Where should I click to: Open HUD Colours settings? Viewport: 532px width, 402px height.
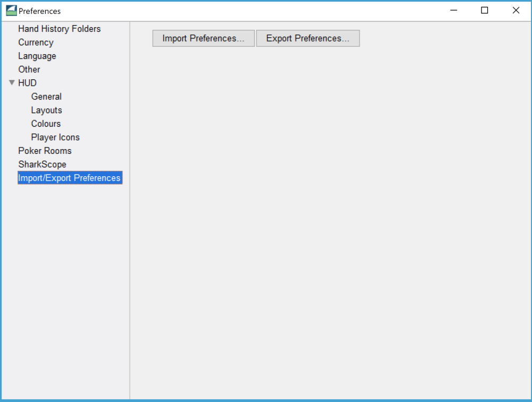click(46, 124)
